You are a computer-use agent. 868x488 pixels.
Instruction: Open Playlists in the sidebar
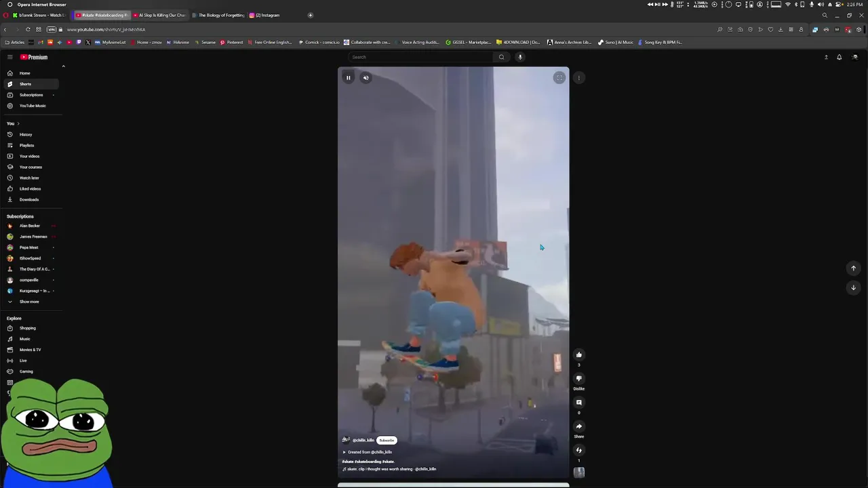tap(30, 145)
